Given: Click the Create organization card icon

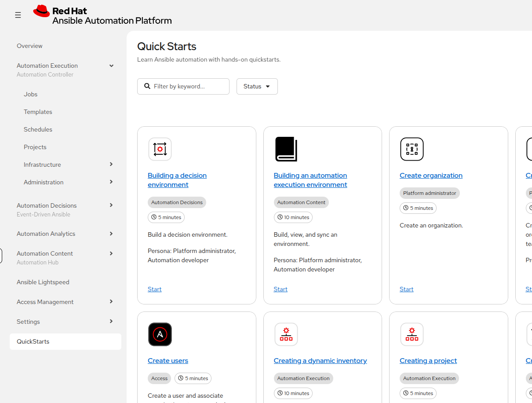Looking at the screenshot, I should (x=412, y=149).
